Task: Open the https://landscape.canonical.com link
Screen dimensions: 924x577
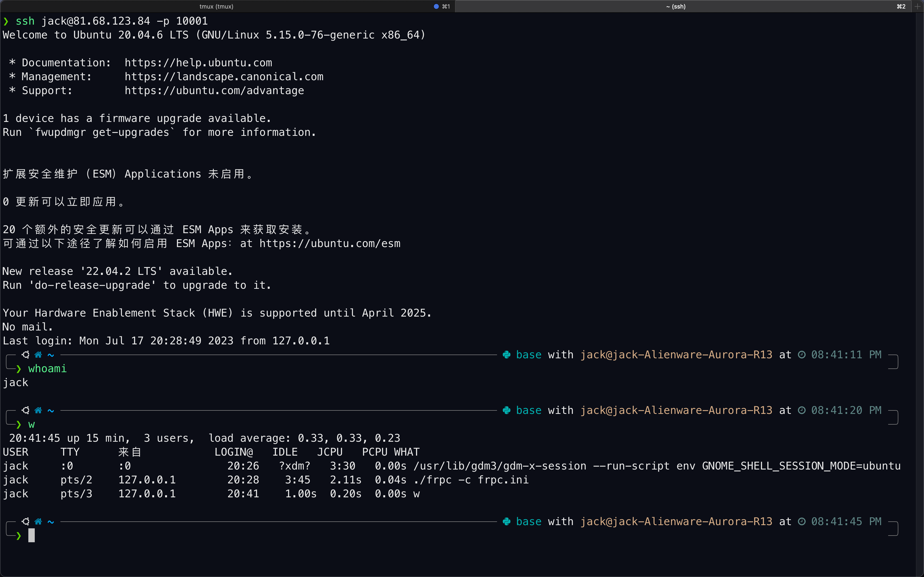Action: (224, 77)
